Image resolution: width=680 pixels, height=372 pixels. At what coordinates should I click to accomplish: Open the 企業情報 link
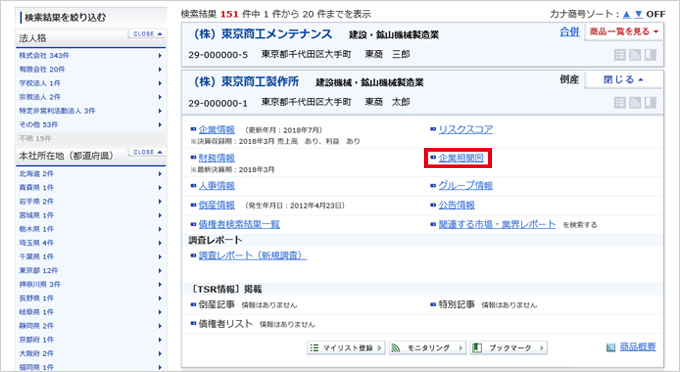(x=216, y=129)
